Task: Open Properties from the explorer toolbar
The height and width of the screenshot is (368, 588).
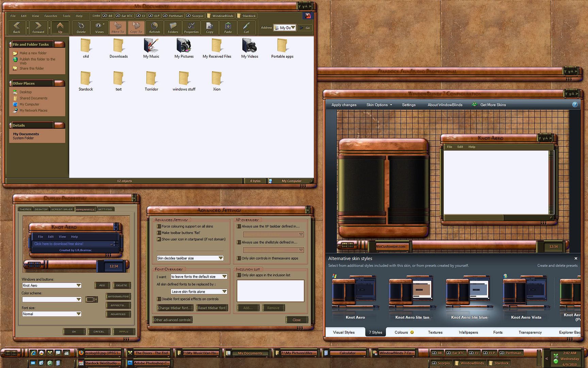Action: click(191, 27)
